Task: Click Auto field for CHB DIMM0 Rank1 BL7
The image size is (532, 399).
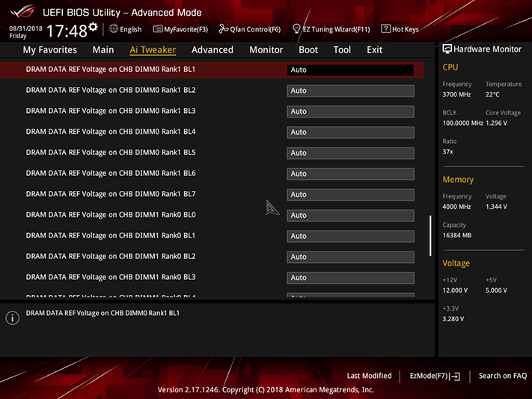Action: pyautogui.click(x=350, y=195)
